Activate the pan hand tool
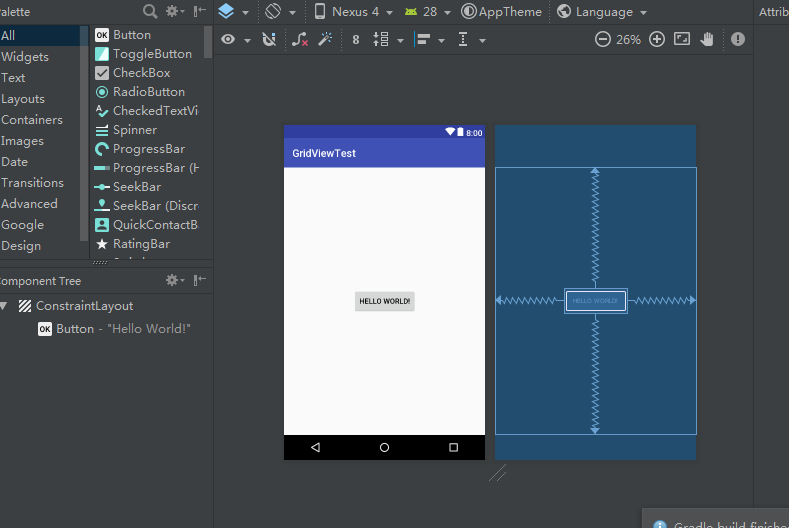This screenshot has width=789, height=528. pyautogui.click(x=707, y=39)
